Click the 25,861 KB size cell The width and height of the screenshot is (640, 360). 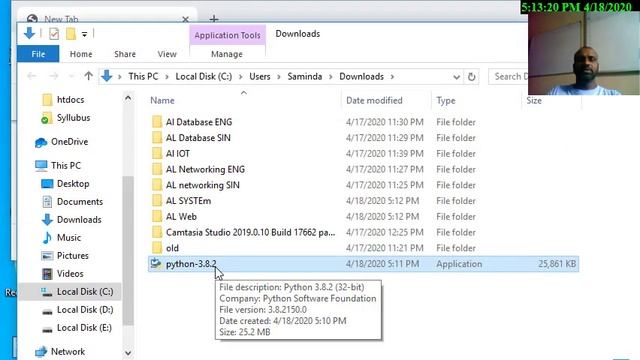click(x=557, y=264)
